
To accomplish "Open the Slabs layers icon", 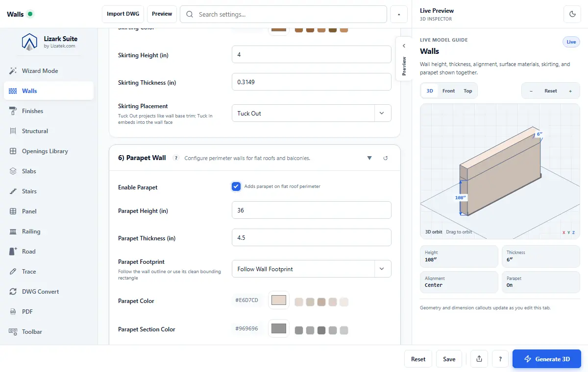I will [13, 171].
